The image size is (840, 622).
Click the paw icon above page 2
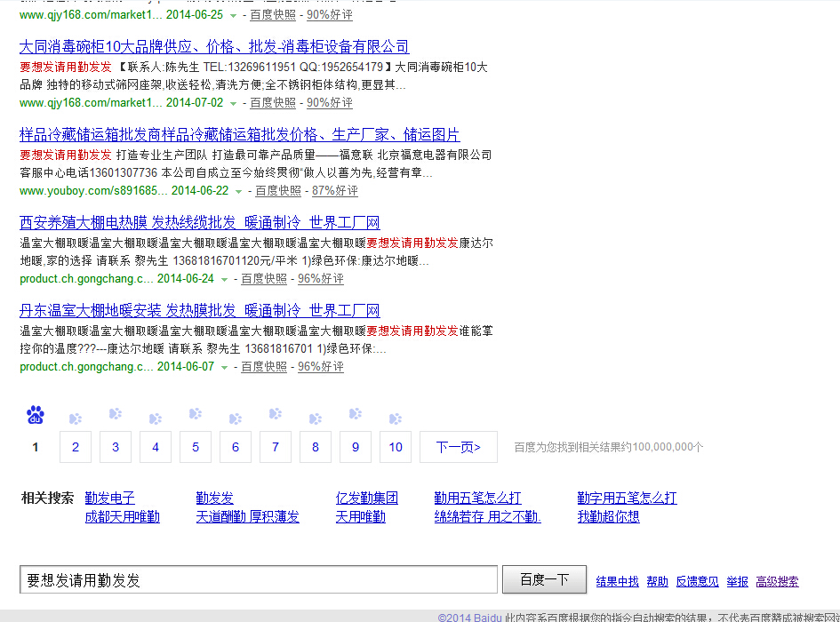coord(76,419)
